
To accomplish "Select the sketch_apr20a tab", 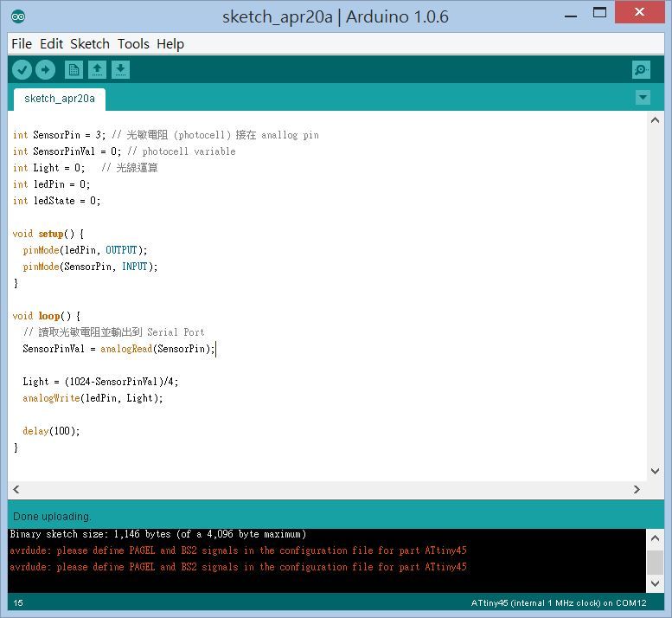I will (x=60, y=99).
